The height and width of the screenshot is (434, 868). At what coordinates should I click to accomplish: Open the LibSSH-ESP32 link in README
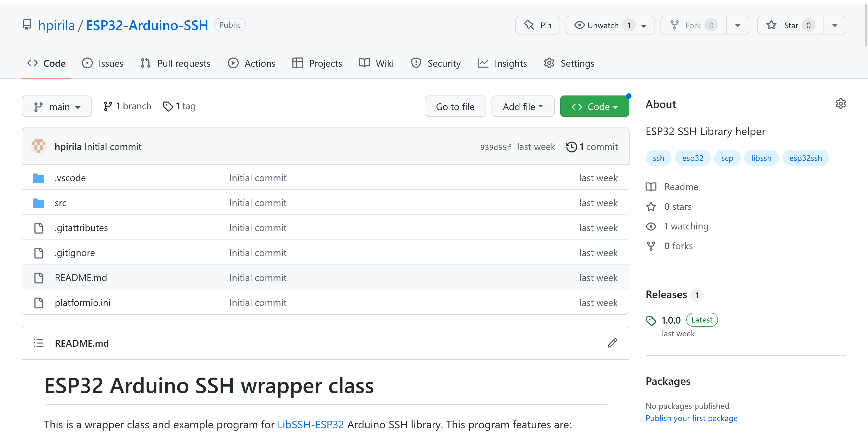(311, 424)
